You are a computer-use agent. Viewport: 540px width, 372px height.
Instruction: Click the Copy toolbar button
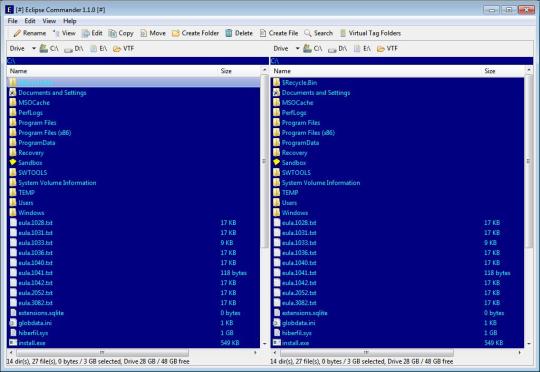tap(121, 33)
